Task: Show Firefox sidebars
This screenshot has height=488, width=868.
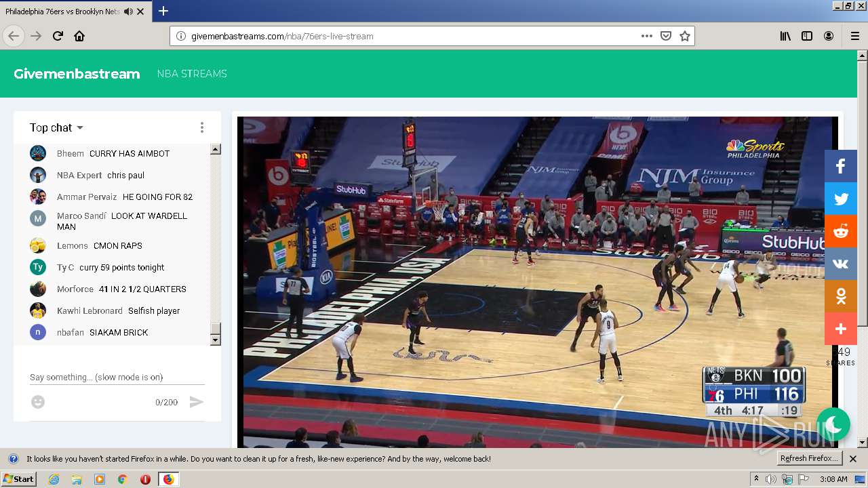Action: [x=807, y=36]
